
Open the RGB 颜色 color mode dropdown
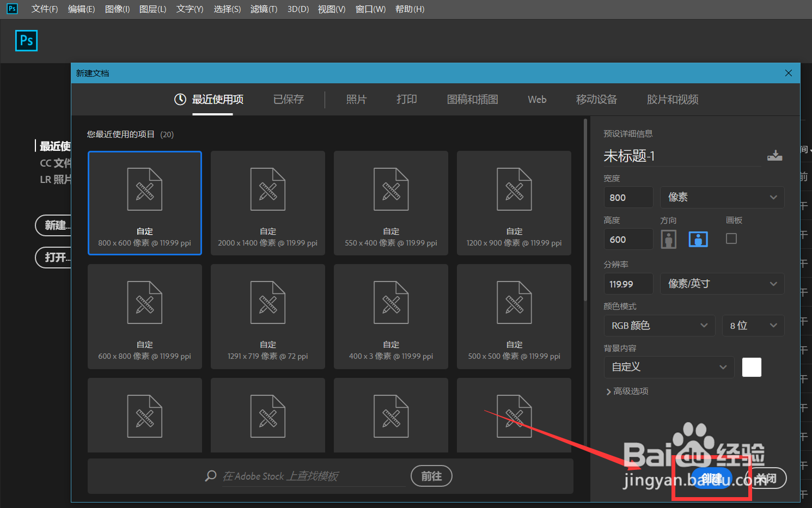[x=659, y=326]
